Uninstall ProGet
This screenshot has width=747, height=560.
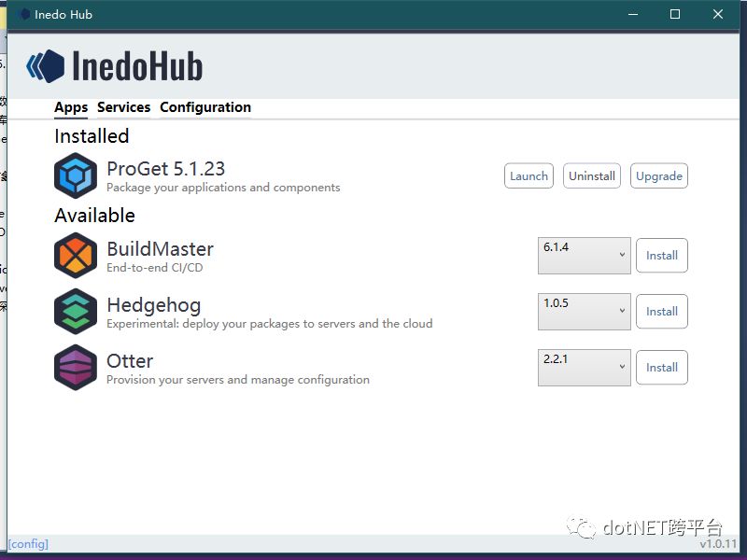[x=592, y=175]
